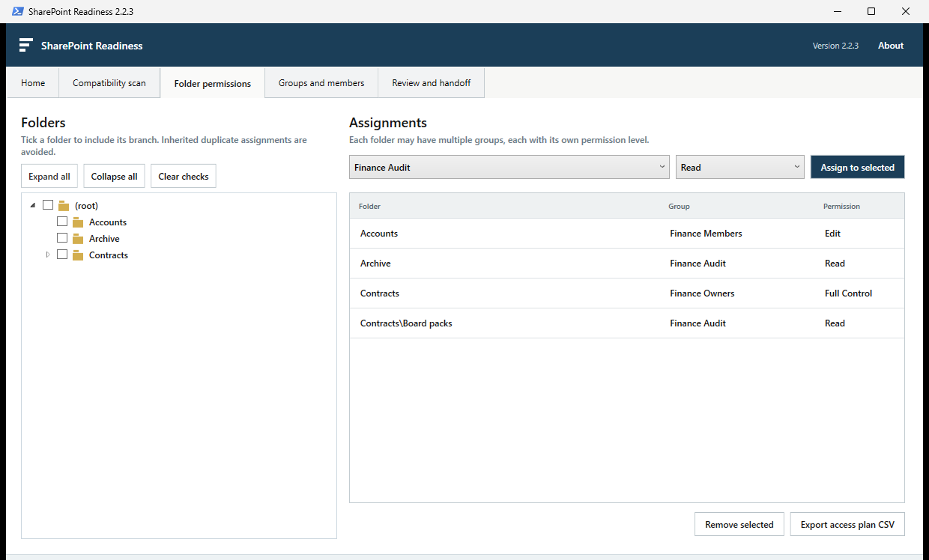The height and width of the screenshot is (560, 929).
Task: Close the SharePoint Readiness window
Action: 906,11
